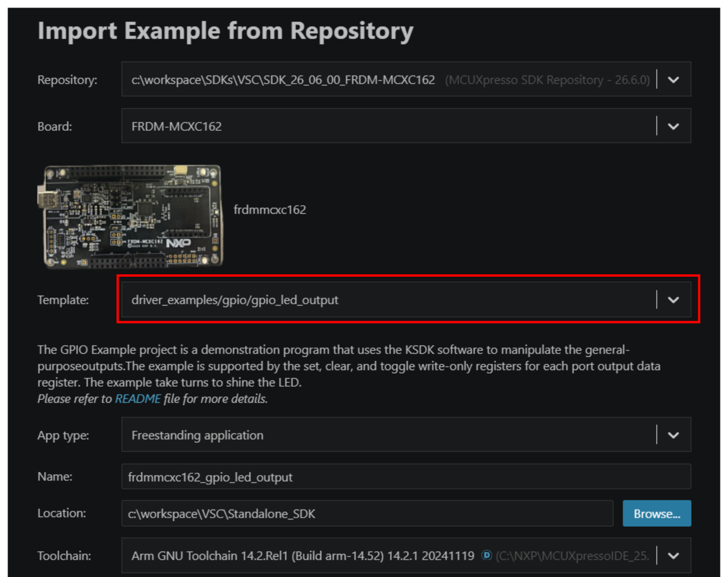Click the Location: label

(62, 513)
